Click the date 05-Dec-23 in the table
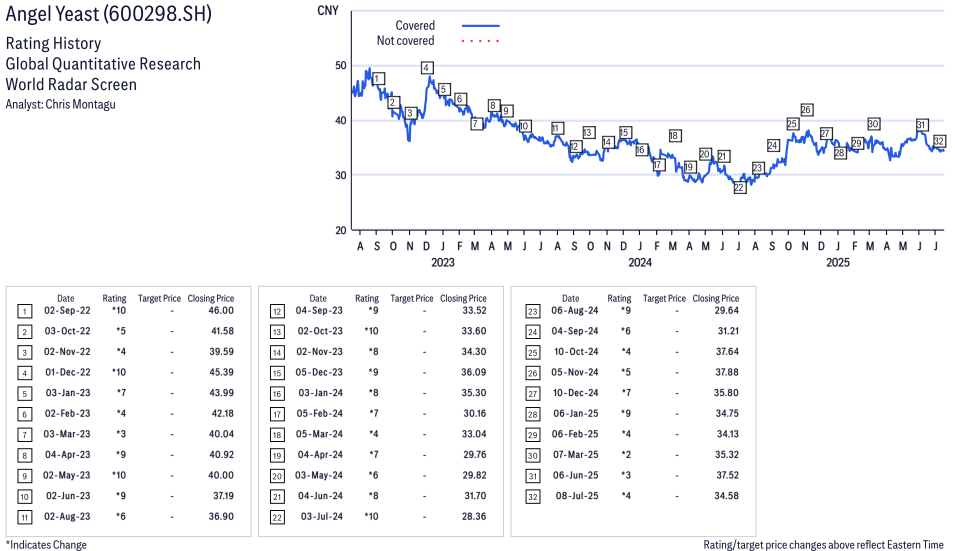The image size is (955, 551). click(x=319, y=372)
